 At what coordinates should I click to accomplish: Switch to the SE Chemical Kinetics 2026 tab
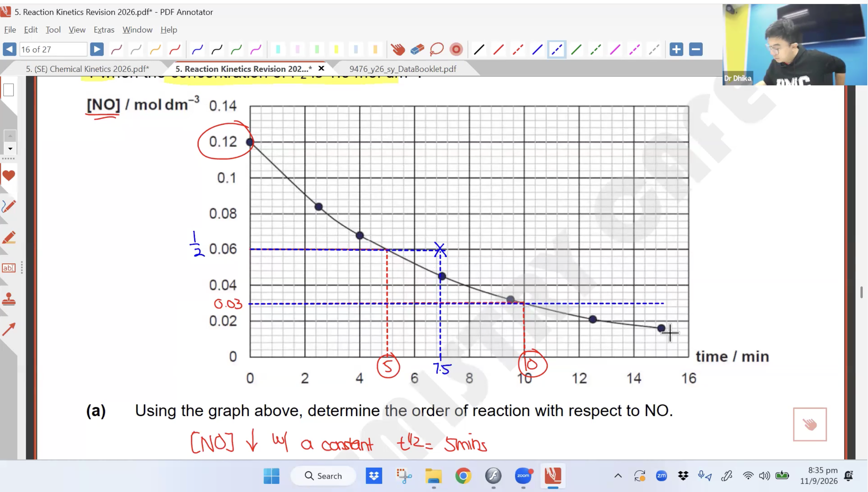click(87, 69)
